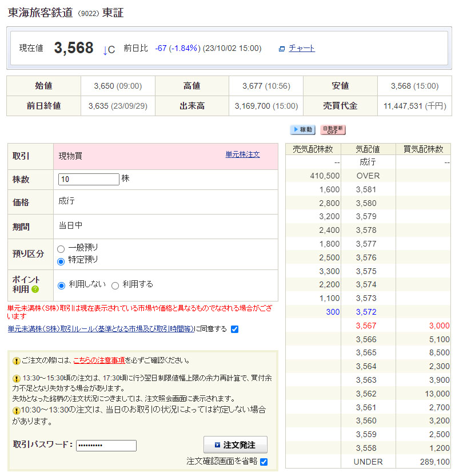Click the 稼動 play button
Viewport: 459px width, 476px height.
[x=302, y=130]
